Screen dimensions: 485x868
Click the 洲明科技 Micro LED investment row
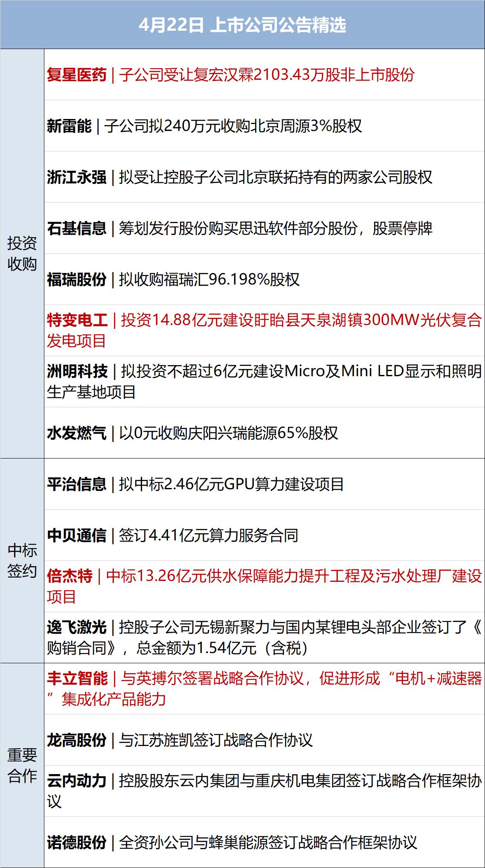tap(264, 382)
